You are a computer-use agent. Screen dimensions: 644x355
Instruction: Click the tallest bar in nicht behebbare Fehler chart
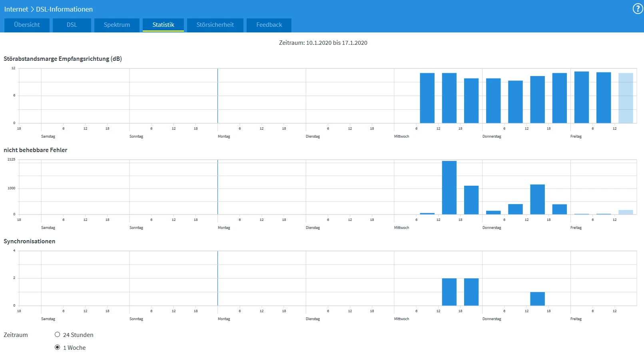449,188
